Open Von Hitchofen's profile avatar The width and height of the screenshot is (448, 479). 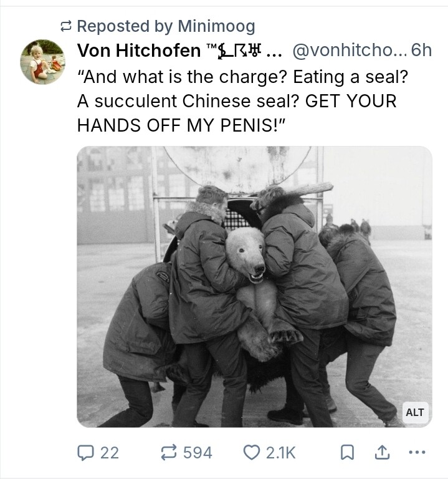click(x=42, y=62)
